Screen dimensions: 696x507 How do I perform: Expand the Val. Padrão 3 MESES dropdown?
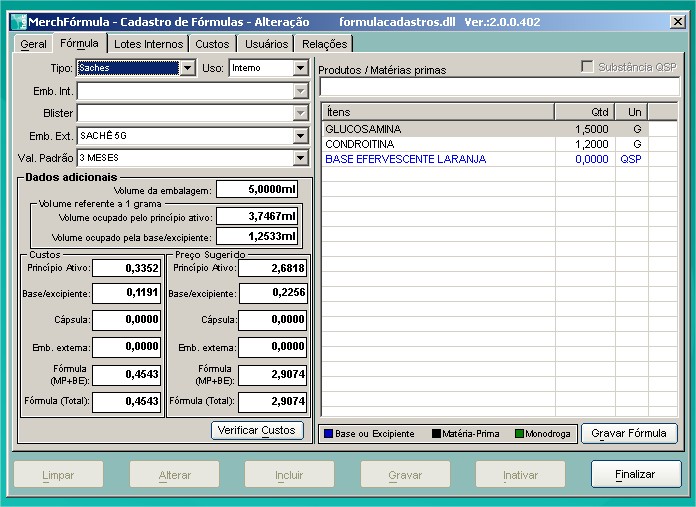pyautogui.click(x=300, y=158)
